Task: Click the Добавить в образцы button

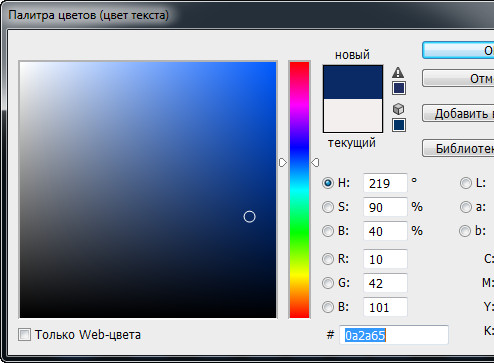Action: pyautogui.click(x=458, y=113)
